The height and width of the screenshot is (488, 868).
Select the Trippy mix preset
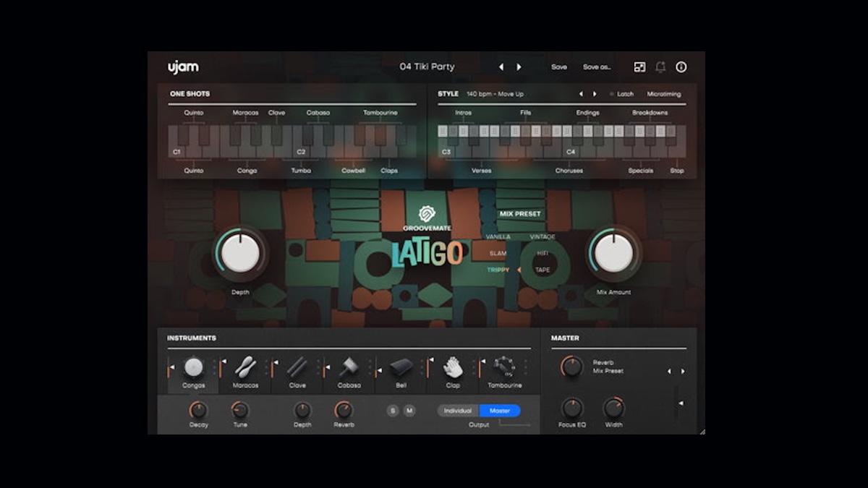pyautogui.click(x=500, y=269)
